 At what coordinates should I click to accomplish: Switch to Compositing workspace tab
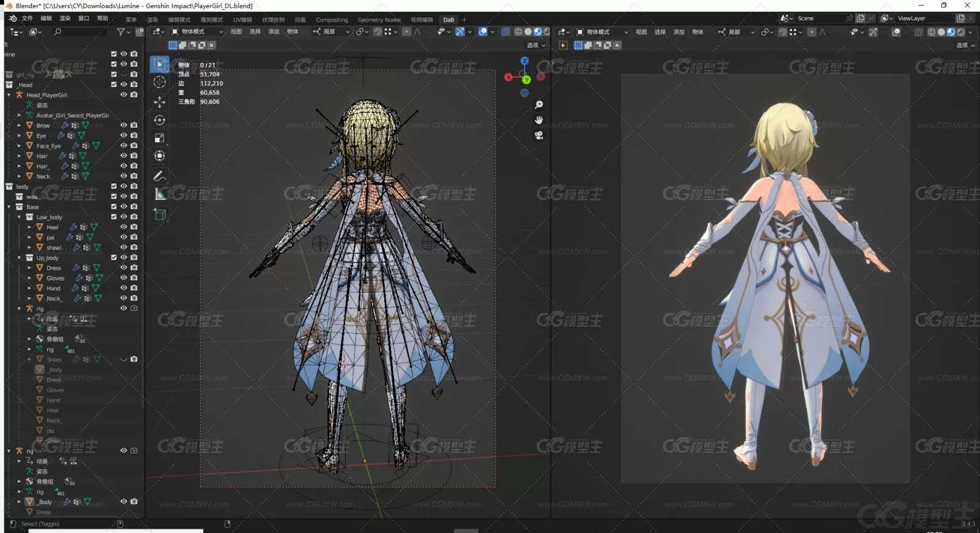[332, 20]
